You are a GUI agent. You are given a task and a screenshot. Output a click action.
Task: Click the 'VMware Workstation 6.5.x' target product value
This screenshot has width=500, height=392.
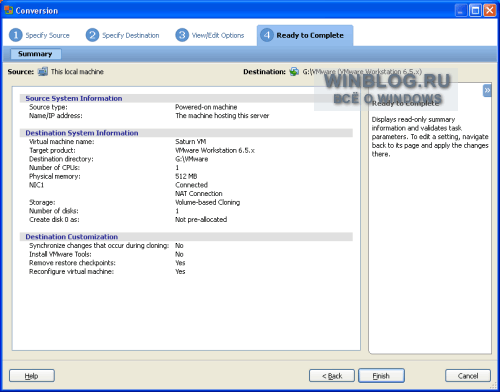click(x=215, y=150)
